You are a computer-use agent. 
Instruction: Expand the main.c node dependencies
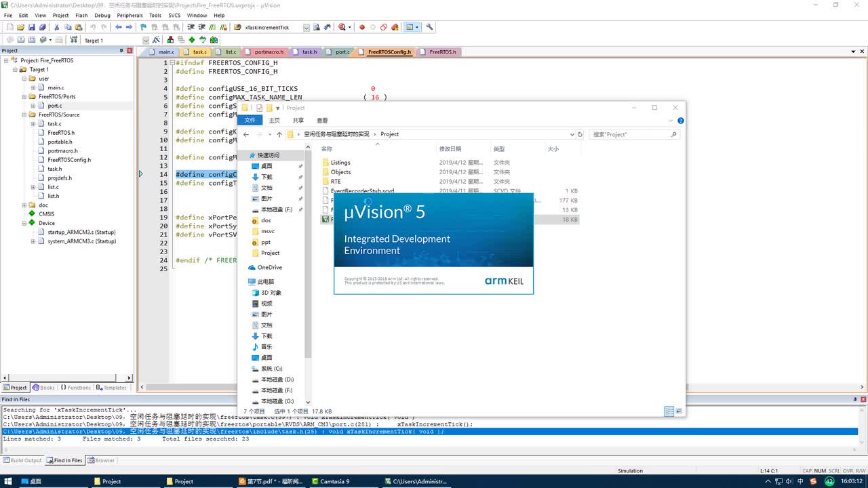pos(33,87)
